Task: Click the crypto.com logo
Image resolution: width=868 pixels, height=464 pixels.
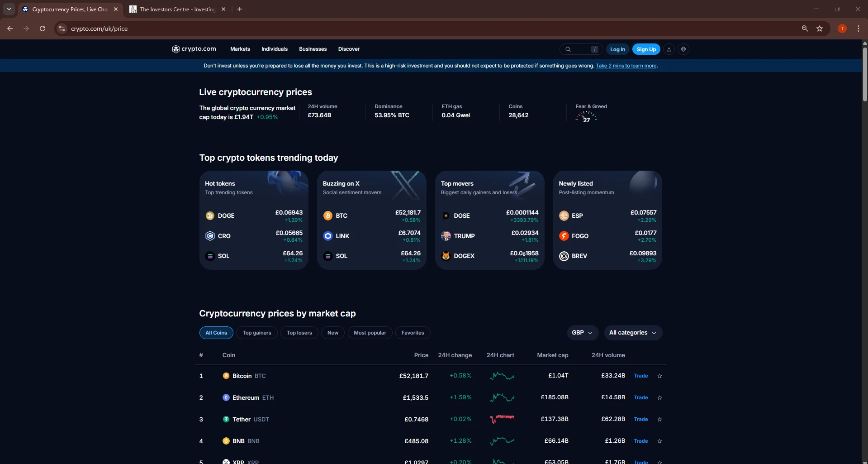Action: coord(194,49)
